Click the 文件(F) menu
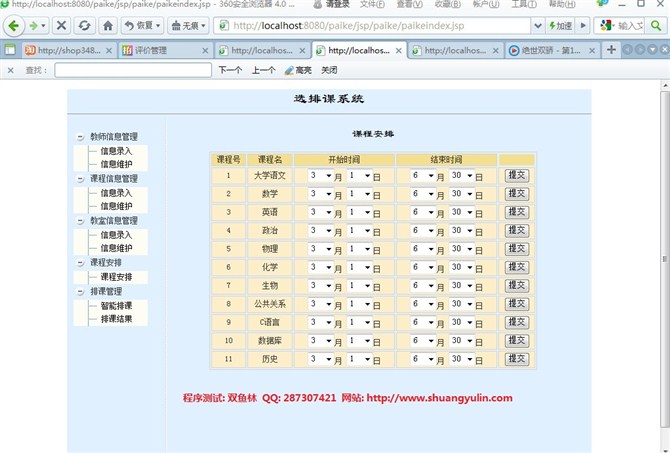This screenshot has width=670, height=453. (372, 4)
